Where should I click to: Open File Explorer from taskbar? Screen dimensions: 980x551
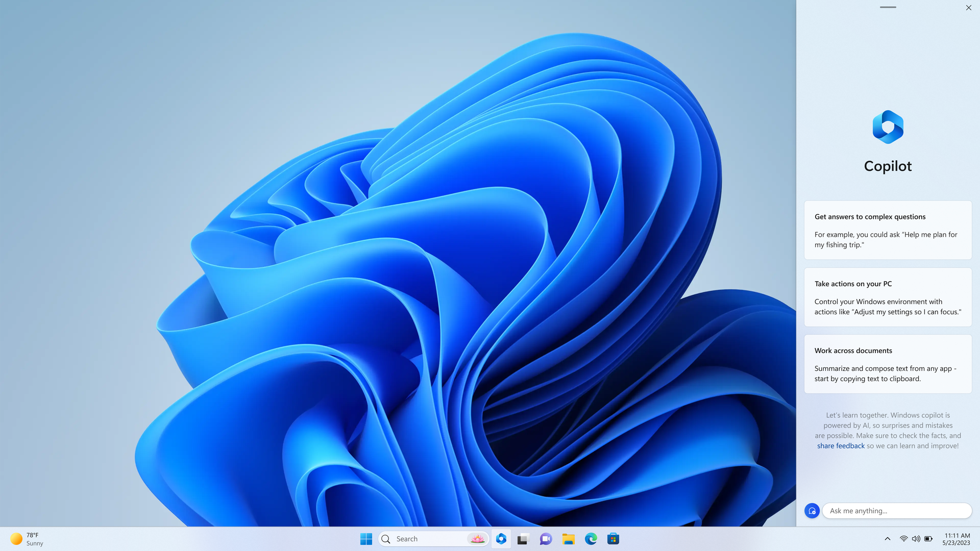tap(568, 538)
